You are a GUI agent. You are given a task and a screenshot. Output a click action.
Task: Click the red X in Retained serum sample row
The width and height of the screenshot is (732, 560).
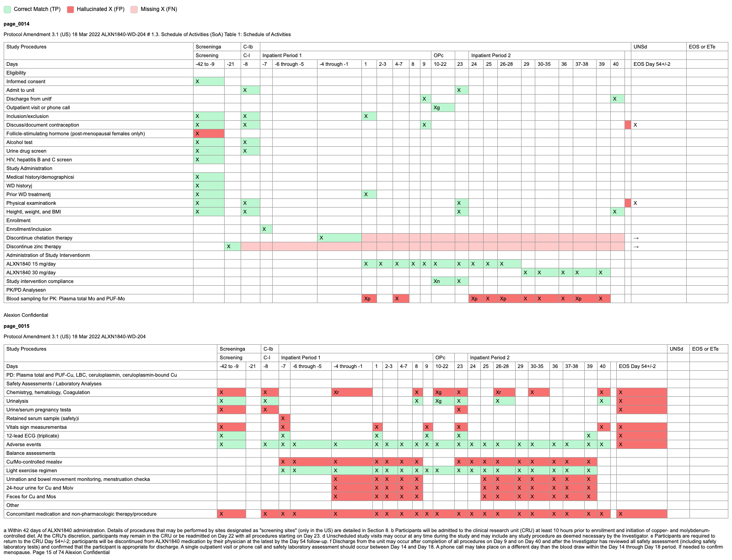click(285, 418)
